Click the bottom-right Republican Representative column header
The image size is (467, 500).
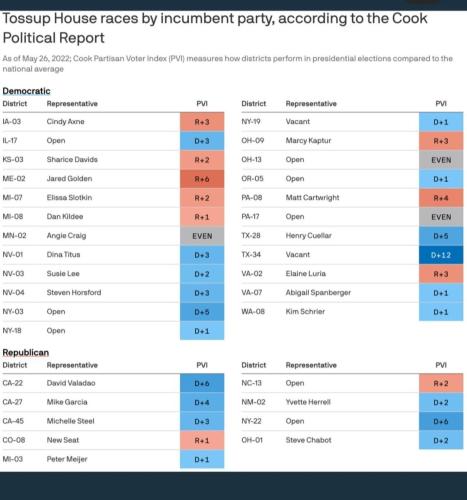[x=311, y=365]
